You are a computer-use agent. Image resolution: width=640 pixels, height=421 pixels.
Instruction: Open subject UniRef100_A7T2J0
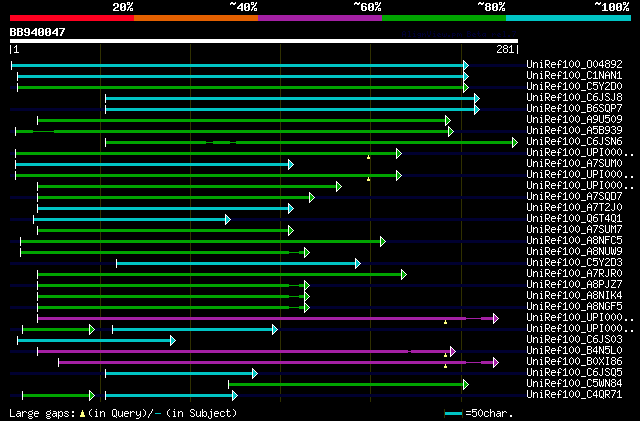(x=574, y=207)
